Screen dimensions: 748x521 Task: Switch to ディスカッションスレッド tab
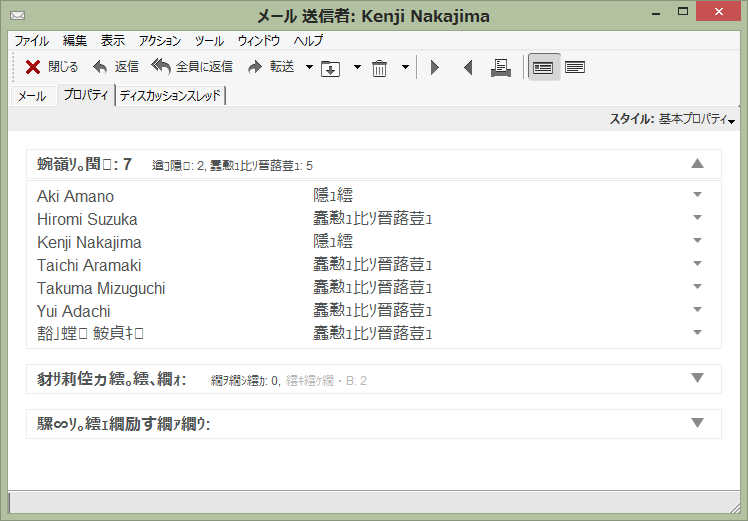click(170, 95)
